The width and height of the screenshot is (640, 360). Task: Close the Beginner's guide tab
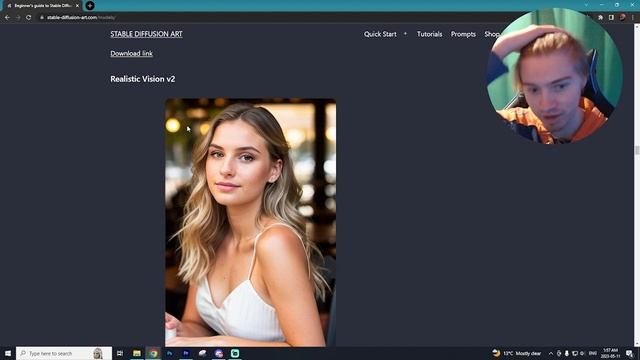(x=77, y=6)
